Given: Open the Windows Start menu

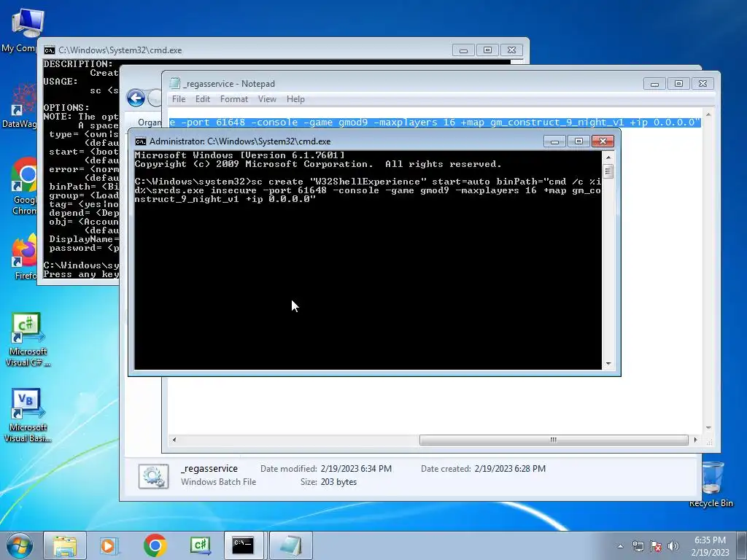Looking at the screenshot, I should 19,545.
